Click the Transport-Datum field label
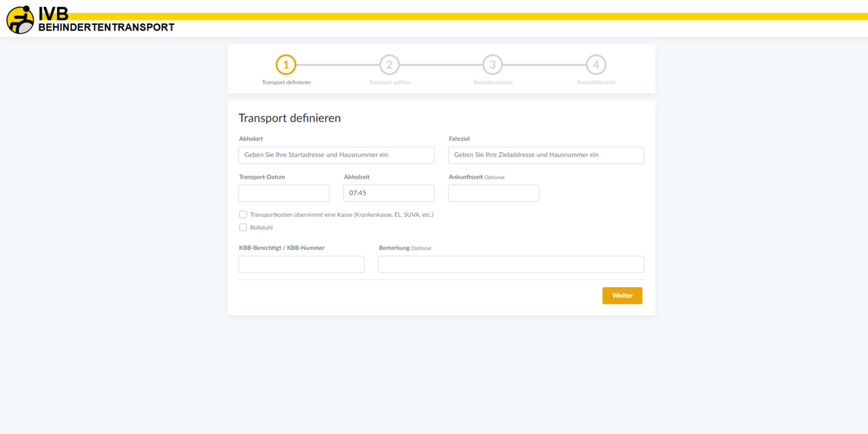This screenshot has height=434, width=868. pyautogui.click(x=262, y=177)
